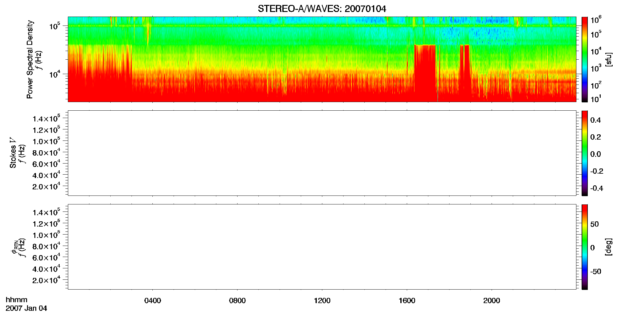
Task: Click the 0400 time axis label
Action: pos(153,301)
